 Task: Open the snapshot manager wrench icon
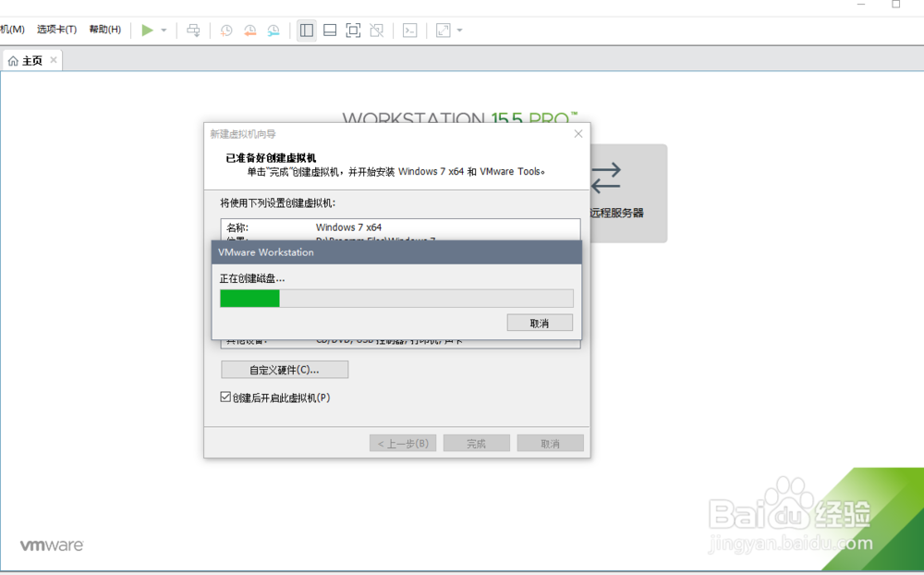tap(274, 31)
